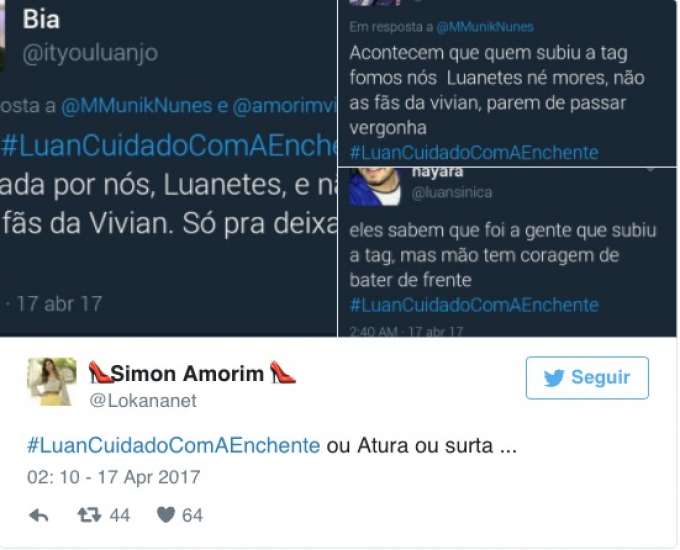Image resolution: width=680 pixels, height=550 pixels.
Task: Open the hashtag in nayara's tweet
Action: (474, 305)
